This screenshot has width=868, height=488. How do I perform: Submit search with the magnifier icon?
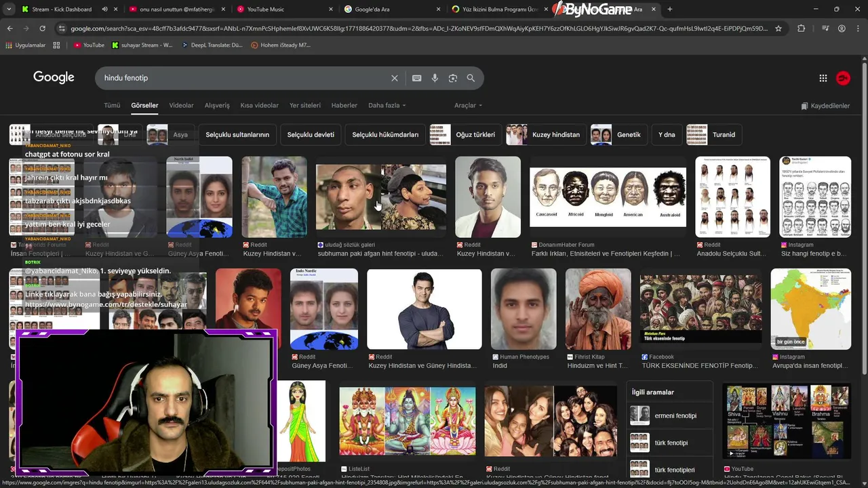tap(471, 78)
